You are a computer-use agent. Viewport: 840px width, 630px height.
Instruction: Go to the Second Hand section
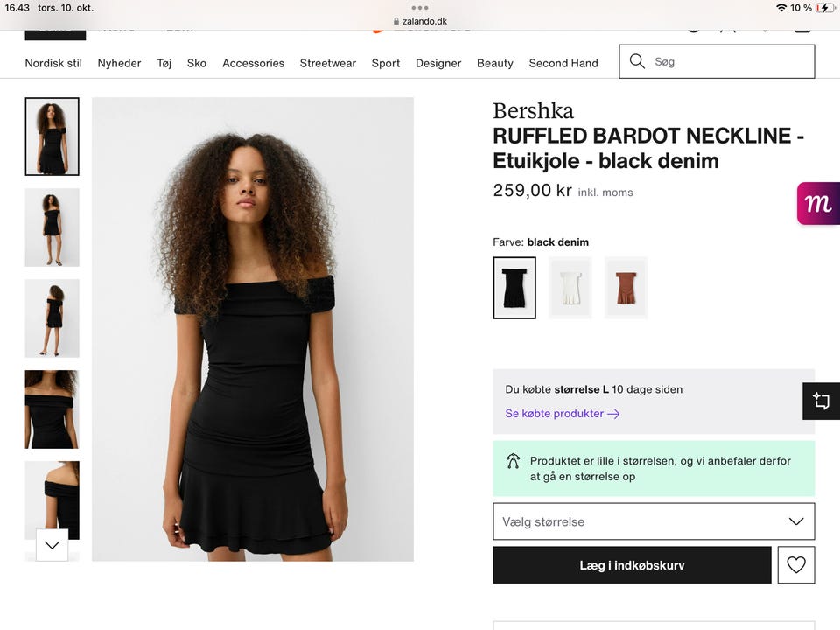tap(563, 63)
